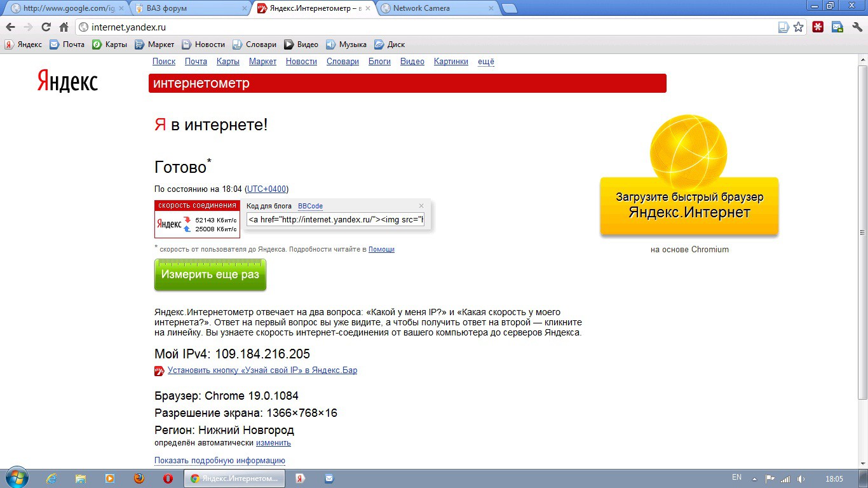Screen dimensions: 868x488
Task: Open the red asterisk extension icon
Action: coord(818,27)
